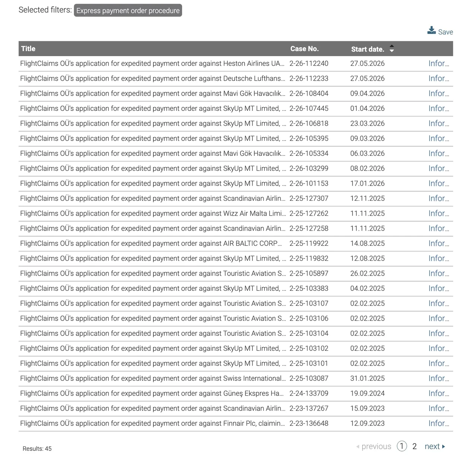Click the next page link
The width and height of the screenshot is (472, 476).
click(435, 446)
